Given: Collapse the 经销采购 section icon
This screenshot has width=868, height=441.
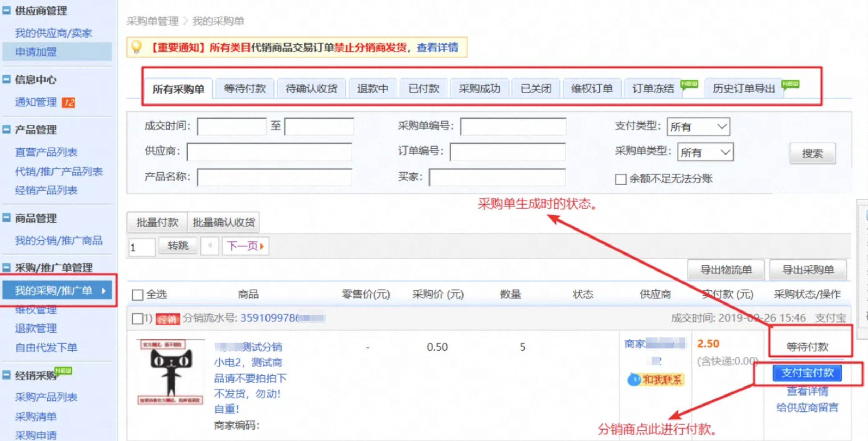Looking at the screenshot, I should click(7, 375).
